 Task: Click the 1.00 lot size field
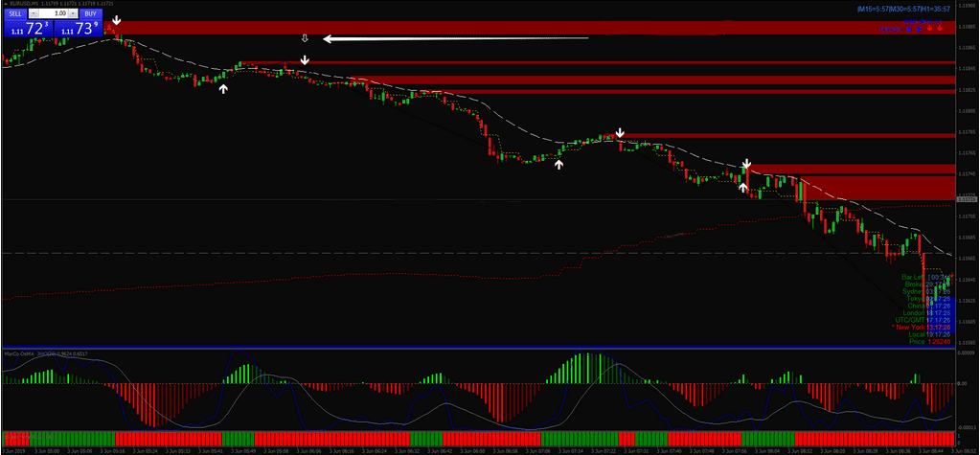(57, 14)
